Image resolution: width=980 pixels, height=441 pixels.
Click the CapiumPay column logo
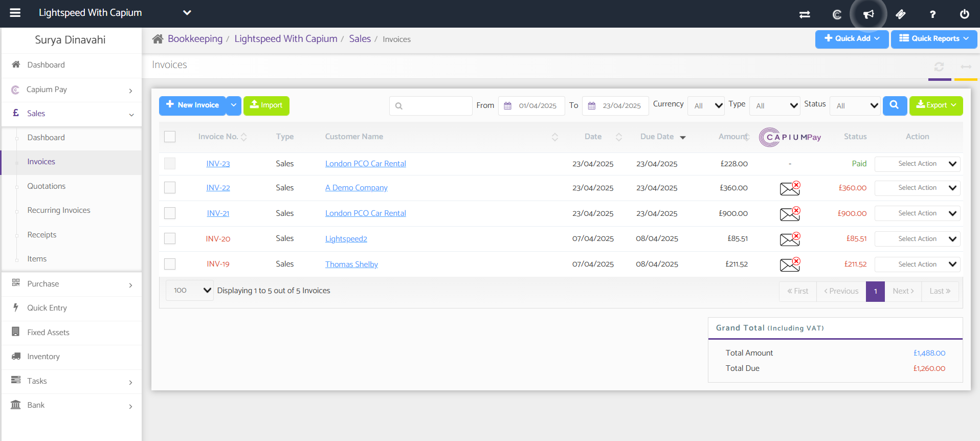click(790, 137)
